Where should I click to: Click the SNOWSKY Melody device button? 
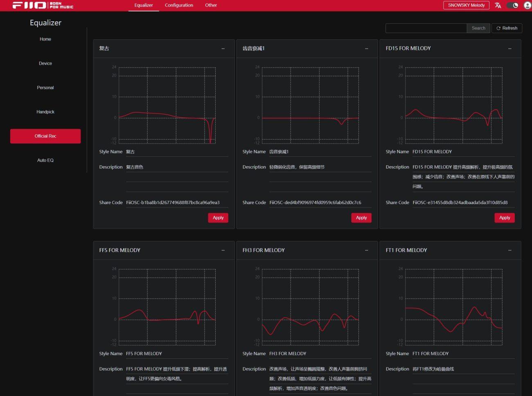coord(466,5)
